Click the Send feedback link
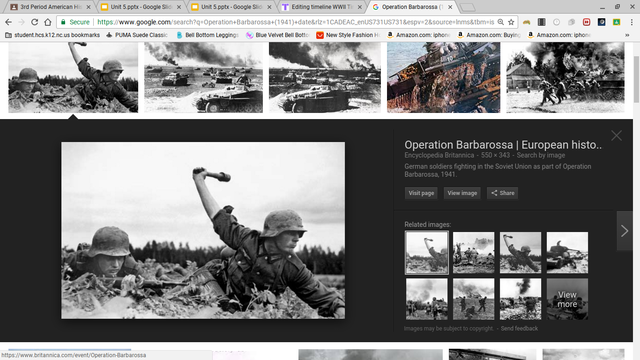640x360 pixels. 519,329
